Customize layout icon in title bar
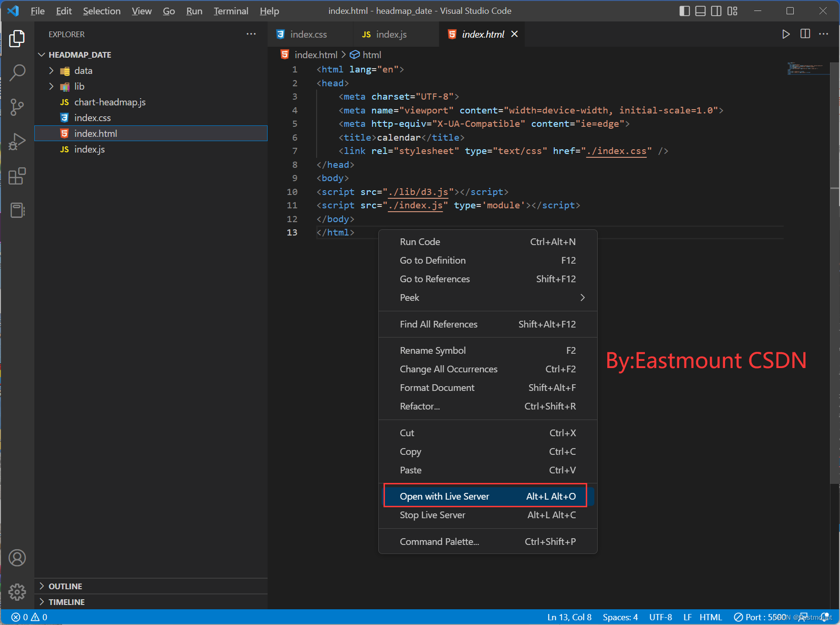The width and height of the screenshot is (840, 625). 732,11
